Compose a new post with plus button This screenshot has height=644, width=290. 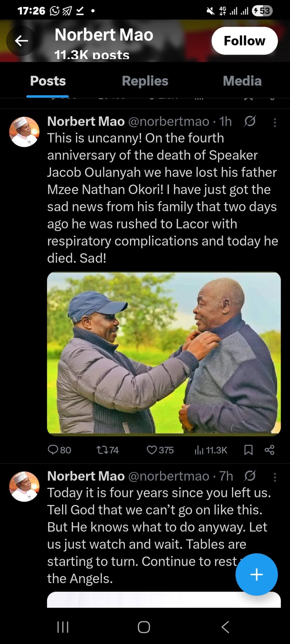[x=256, y=574]
